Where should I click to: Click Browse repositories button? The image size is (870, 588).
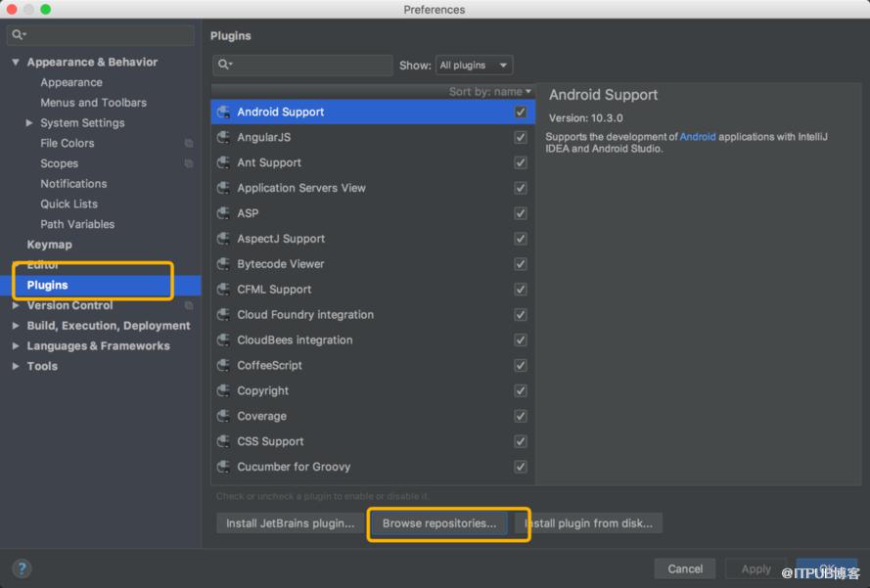(438, 523)
